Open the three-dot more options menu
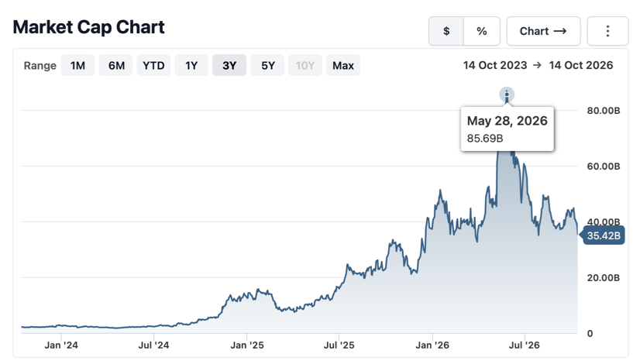The image size is (633, 364). [x=607, y=31]
